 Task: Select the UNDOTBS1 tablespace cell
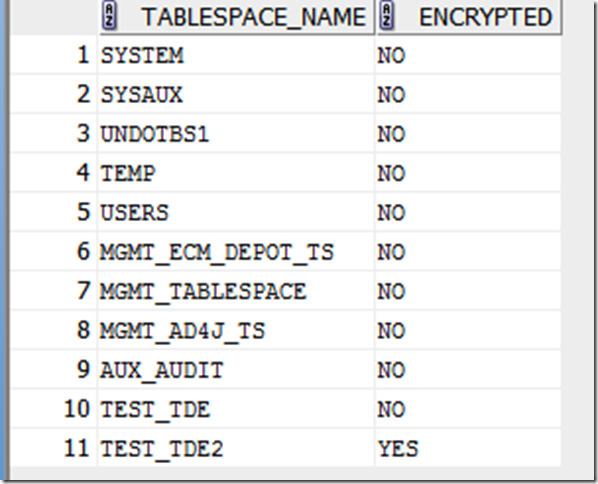[x=236, y=134]
